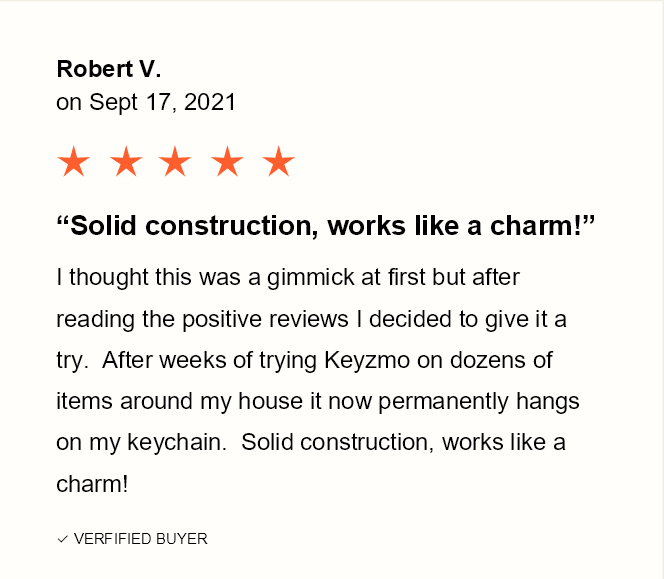Click the word Keyzmo in review
The height and width of the screenshot is (579, 664).
(x=367, y=361)
